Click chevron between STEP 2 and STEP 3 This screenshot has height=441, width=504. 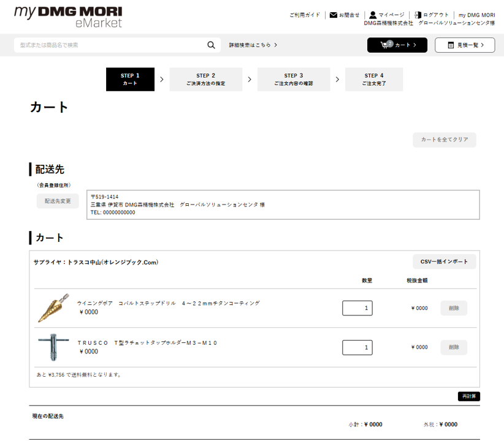pyautogui.click(x=250, y=80)
